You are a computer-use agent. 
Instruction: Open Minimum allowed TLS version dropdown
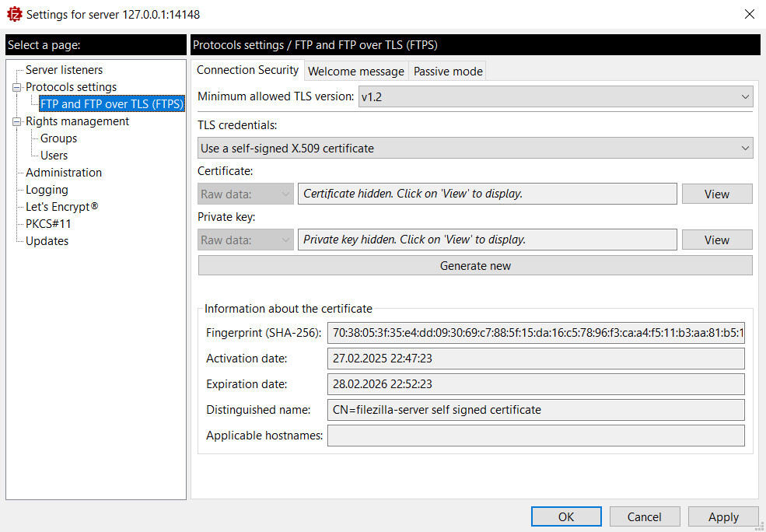click(555, 96)
